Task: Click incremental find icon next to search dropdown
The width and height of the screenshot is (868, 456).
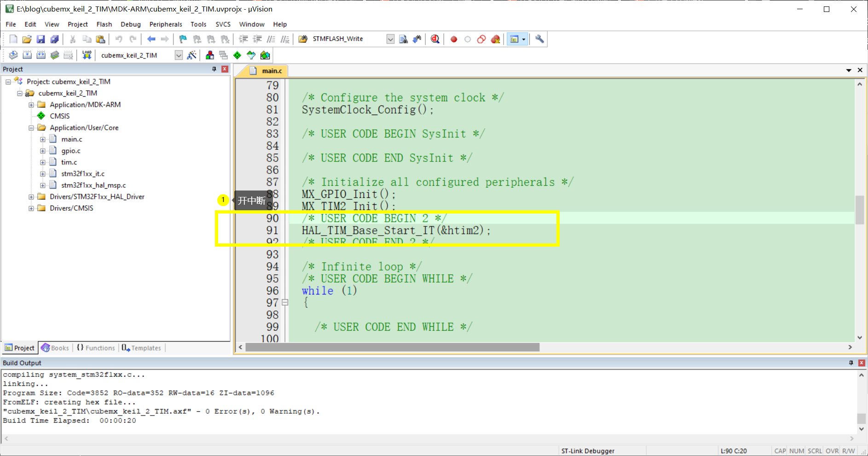Action: tap(417, 39)
